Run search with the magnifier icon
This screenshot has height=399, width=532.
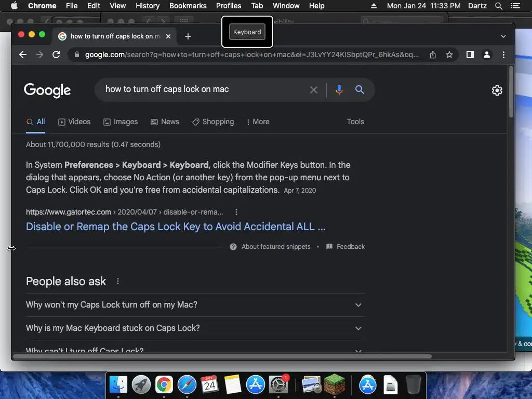(360, 90)
